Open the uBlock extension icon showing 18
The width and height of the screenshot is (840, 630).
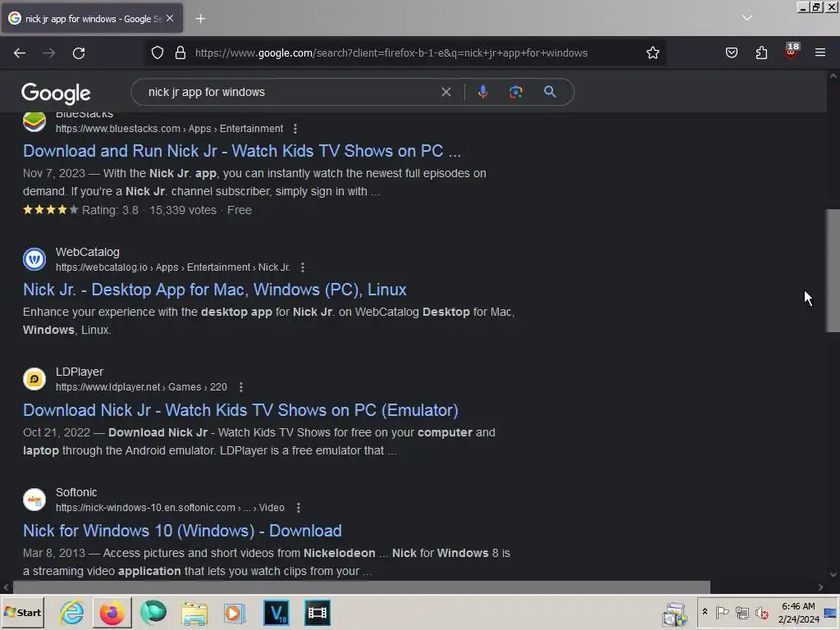click(792, 52)
